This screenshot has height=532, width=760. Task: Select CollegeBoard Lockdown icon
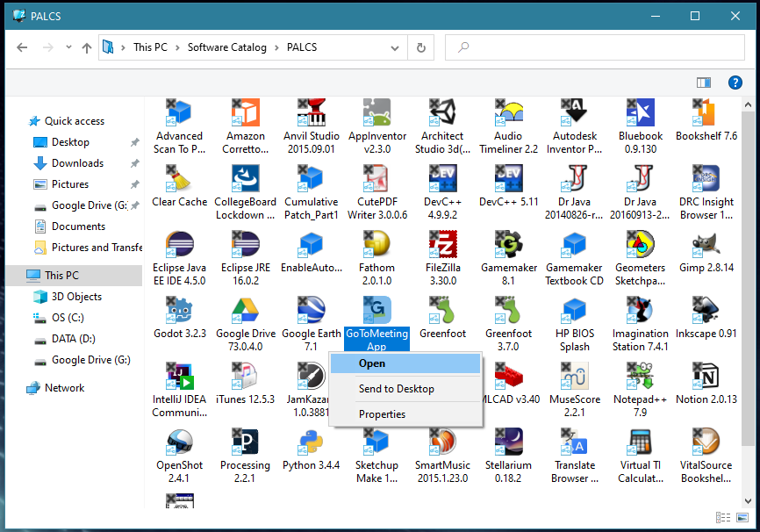tap(245, 178)
